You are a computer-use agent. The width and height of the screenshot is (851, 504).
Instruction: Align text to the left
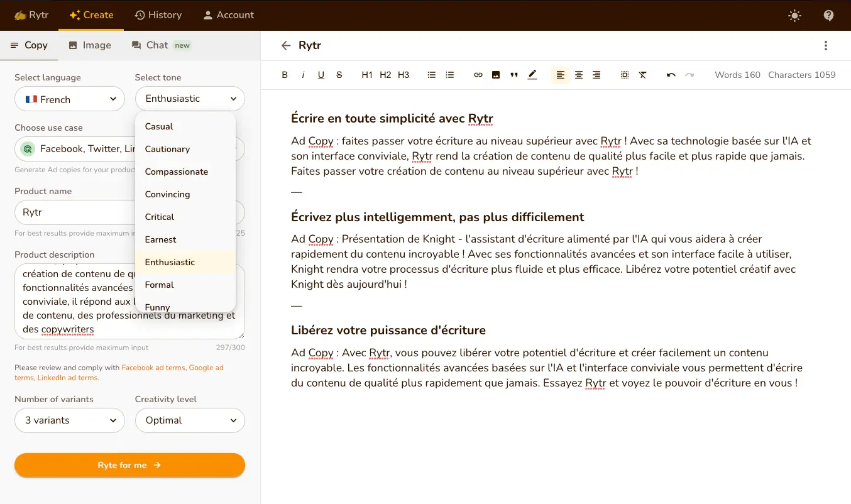pyautogui.click(x=561, y=75)
